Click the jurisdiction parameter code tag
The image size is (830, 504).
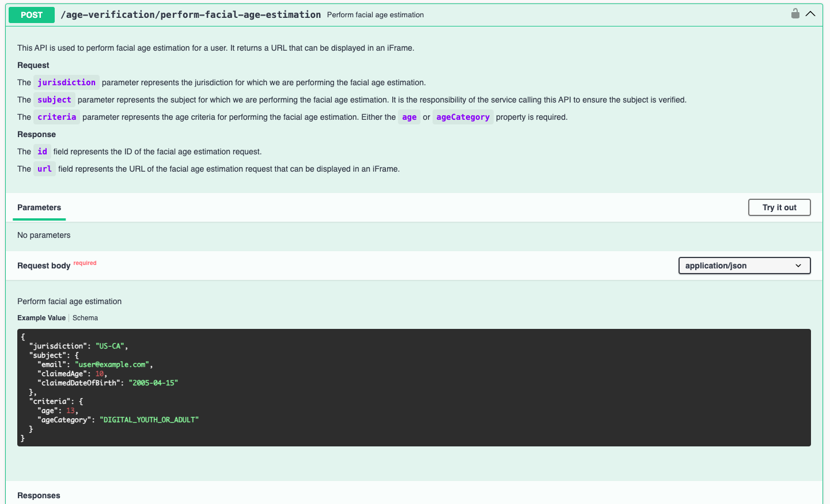(x=66, y=82)
